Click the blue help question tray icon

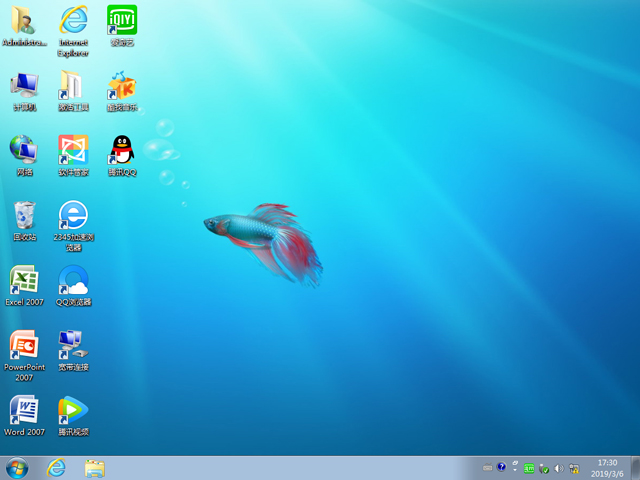pyautogui.click(x=501, y=468)
